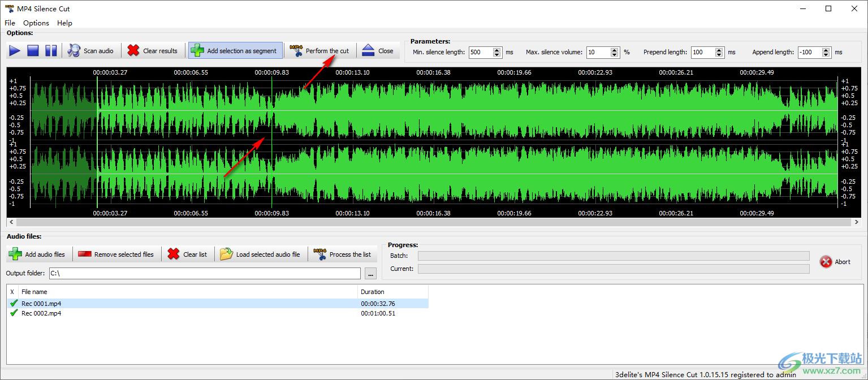Decrease Max. silence volume with down arrow
The height and width of the screenshot is (380, 868).
(615, 55)
